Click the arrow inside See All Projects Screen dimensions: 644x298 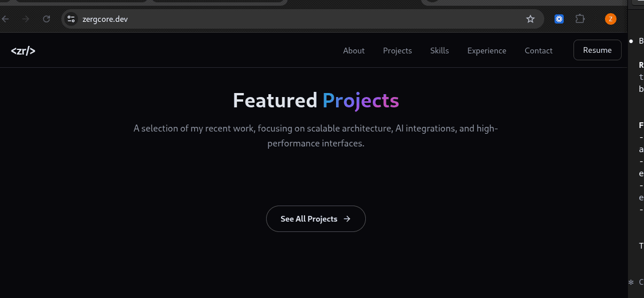347,219
